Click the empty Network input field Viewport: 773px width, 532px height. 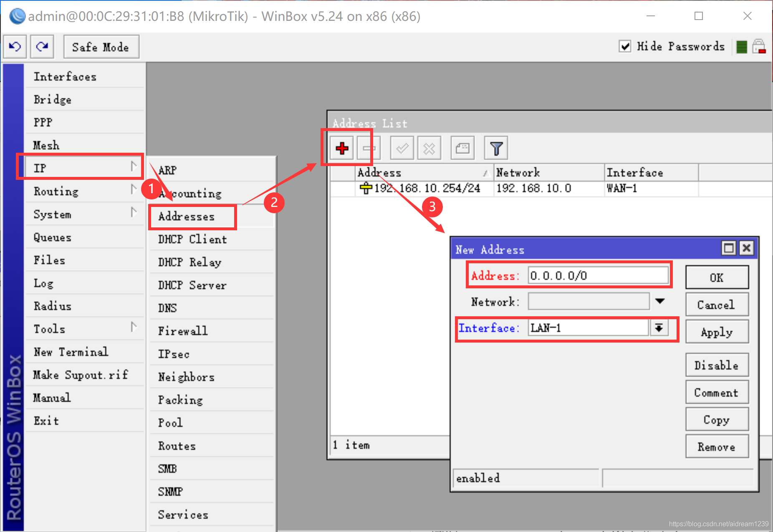tap(589, 301)
